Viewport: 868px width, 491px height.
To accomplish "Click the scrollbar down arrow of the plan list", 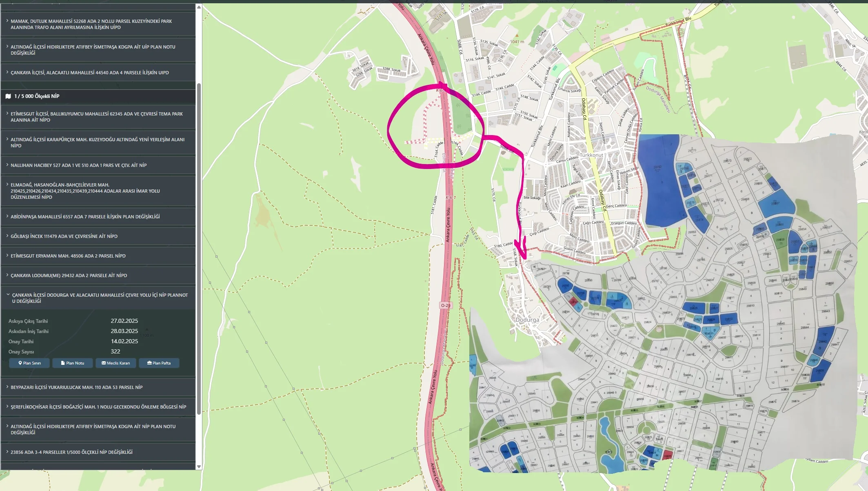I will [x=199, y=467].
